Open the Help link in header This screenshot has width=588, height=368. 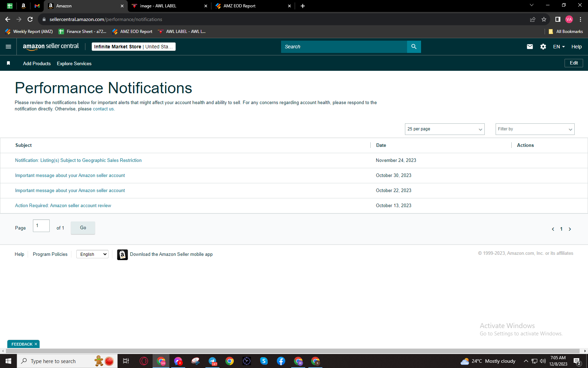(576, 47)
